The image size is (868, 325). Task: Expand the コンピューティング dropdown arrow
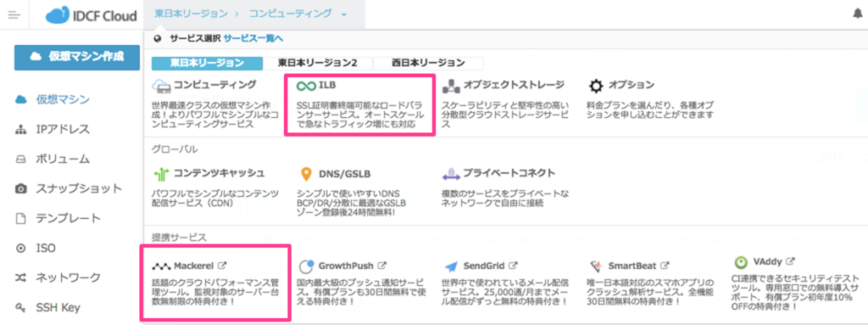tap(344, 14)
